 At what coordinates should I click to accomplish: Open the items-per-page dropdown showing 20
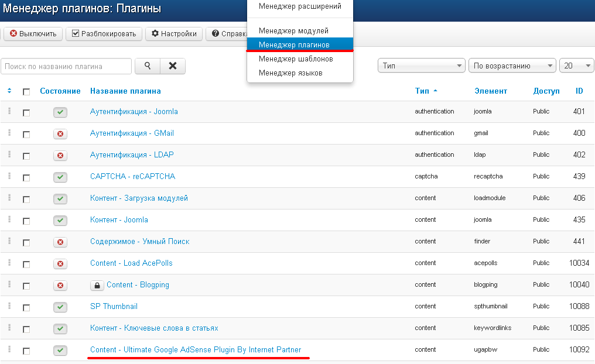point(577,66)
